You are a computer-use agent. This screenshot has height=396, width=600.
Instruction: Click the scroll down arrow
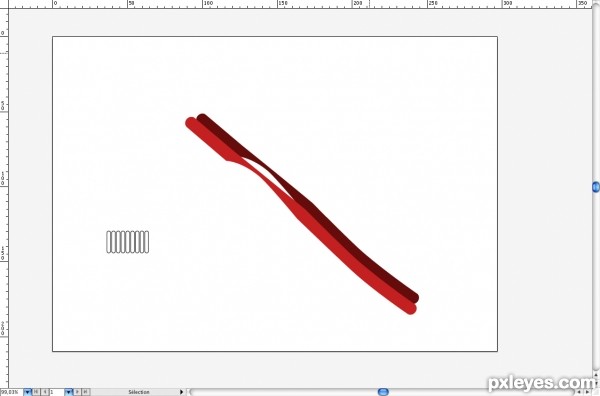click(x=596, y=383)
